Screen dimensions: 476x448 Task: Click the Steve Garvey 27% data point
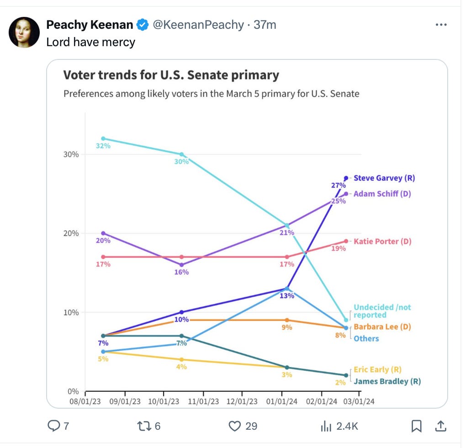tap(346, 178)
